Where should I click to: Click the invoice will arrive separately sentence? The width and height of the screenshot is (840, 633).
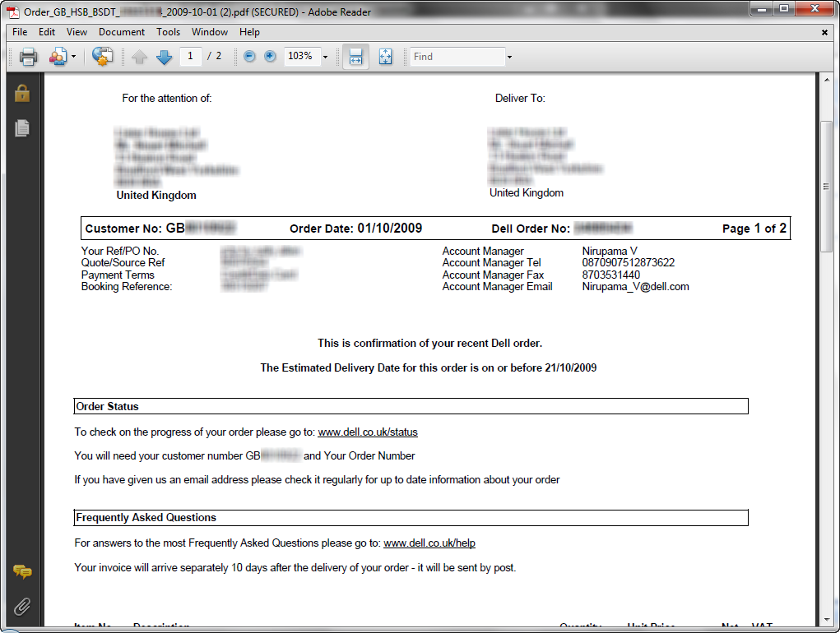[295, 567]
